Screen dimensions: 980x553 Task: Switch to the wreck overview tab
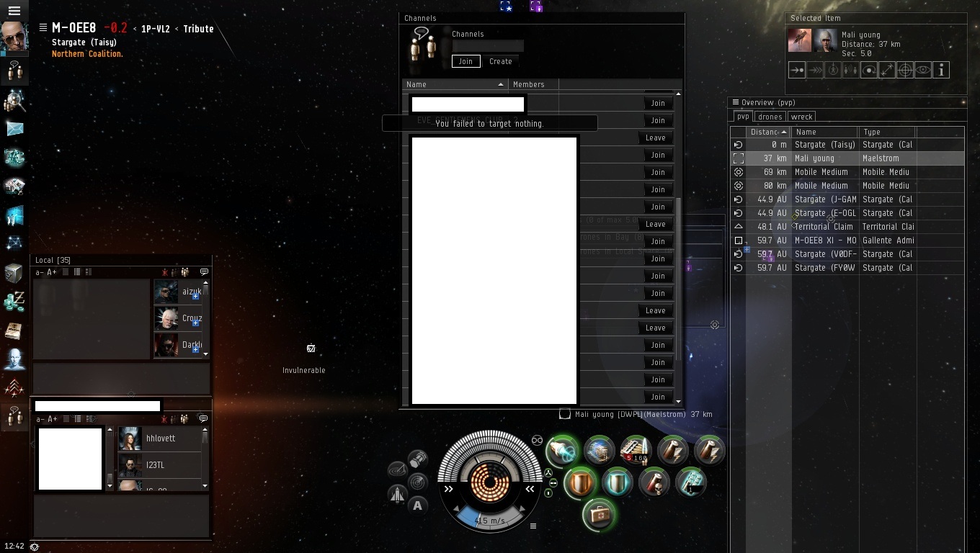(x=801, y=117)
